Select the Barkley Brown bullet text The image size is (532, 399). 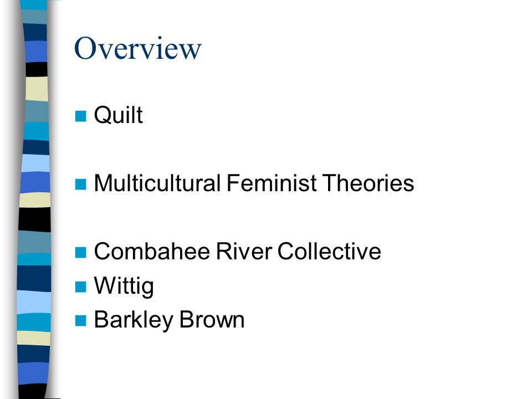tap(170, 321)
